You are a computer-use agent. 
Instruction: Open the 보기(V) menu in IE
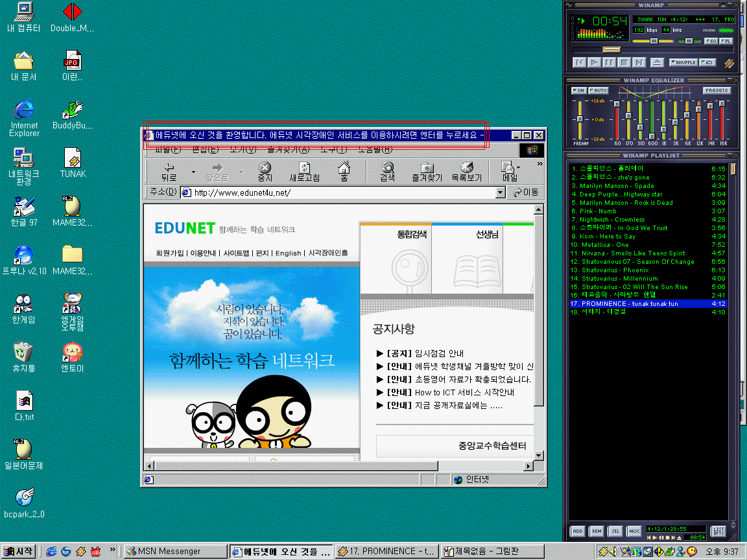tap(243, 150)
